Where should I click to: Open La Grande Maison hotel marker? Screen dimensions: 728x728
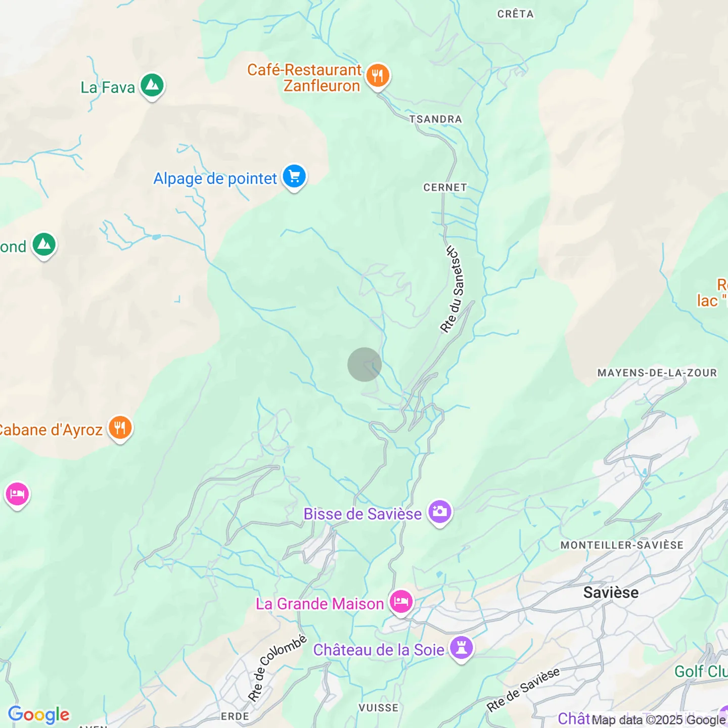tap(401, 603)
